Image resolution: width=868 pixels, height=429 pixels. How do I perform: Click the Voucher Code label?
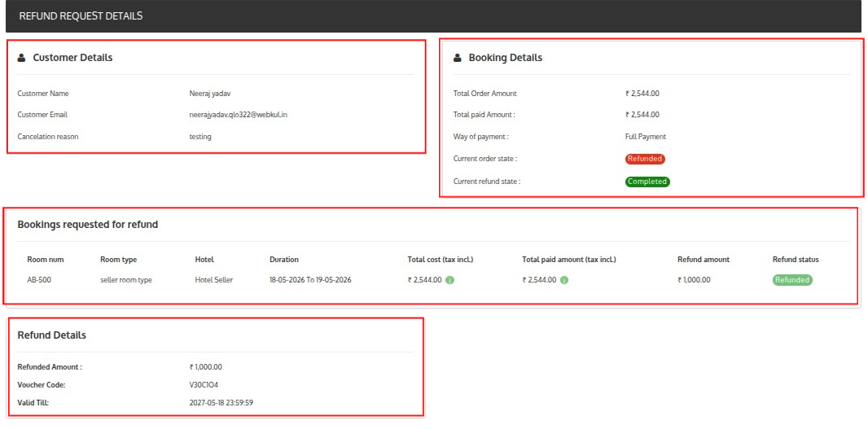click(x=42, y=385)
